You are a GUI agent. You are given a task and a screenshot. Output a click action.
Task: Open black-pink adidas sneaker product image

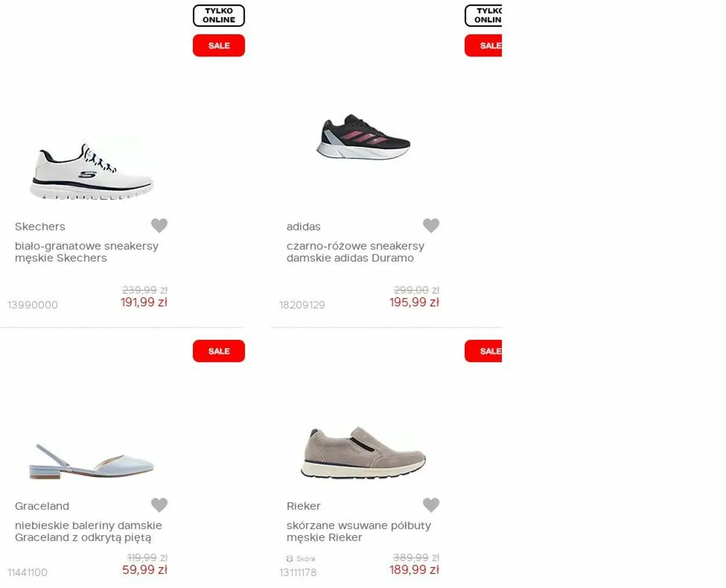364,137
